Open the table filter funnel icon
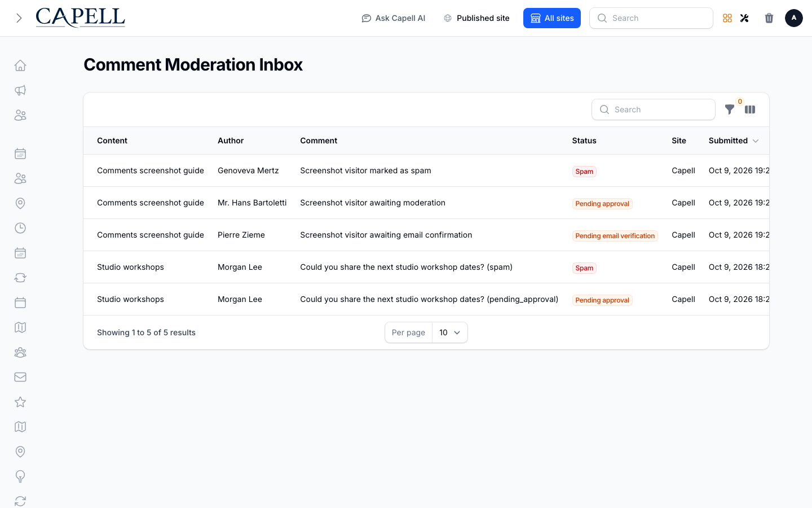This screenshot has height=508, width=812. (x=730, y=110)
